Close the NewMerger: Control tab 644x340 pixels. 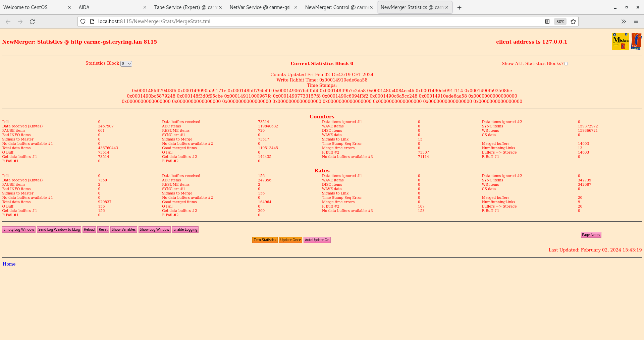click(x=371, y=7)
